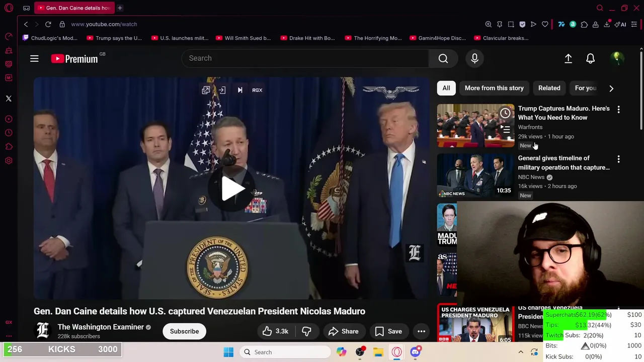Viewport: 644px width, 362px height.
Task: Take snapshot with Opera toolbar capture icon
Action: tap(511, 24)
